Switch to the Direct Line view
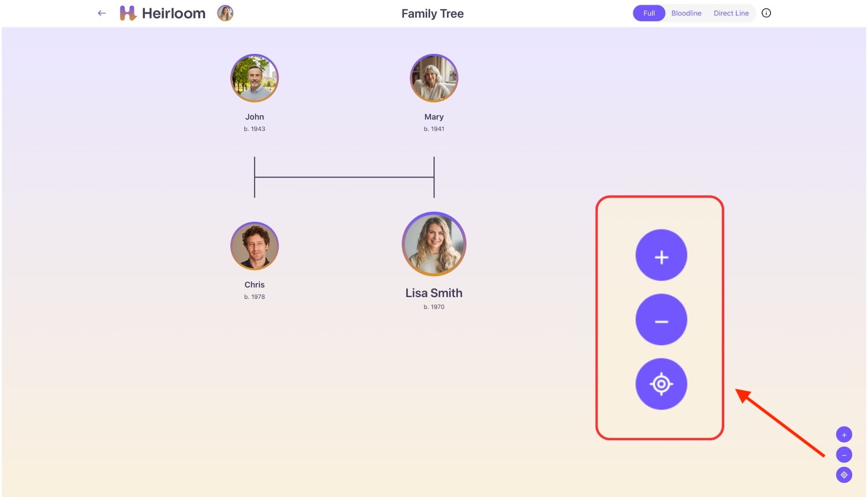This screenshot has width=868, height=497. [x=731, y=13]
